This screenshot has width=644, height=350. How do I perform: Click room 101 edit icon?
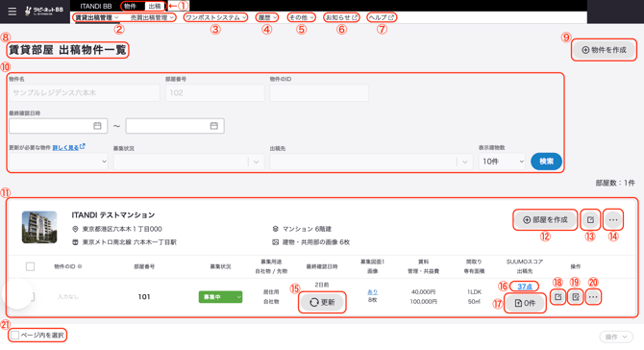[x=557, y=296]
